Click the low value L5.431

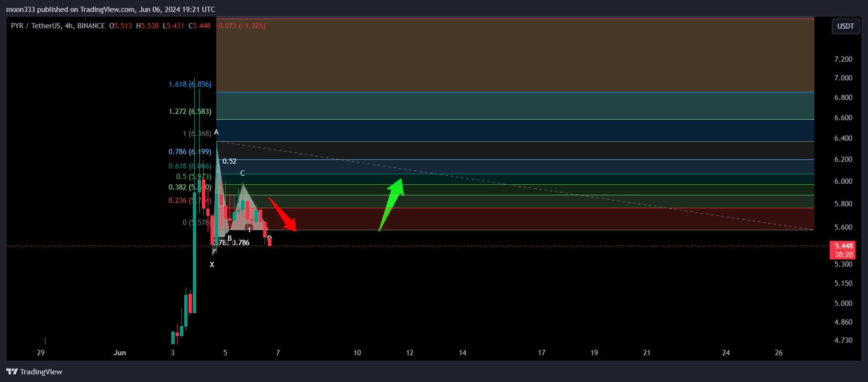tap(173, 26)
